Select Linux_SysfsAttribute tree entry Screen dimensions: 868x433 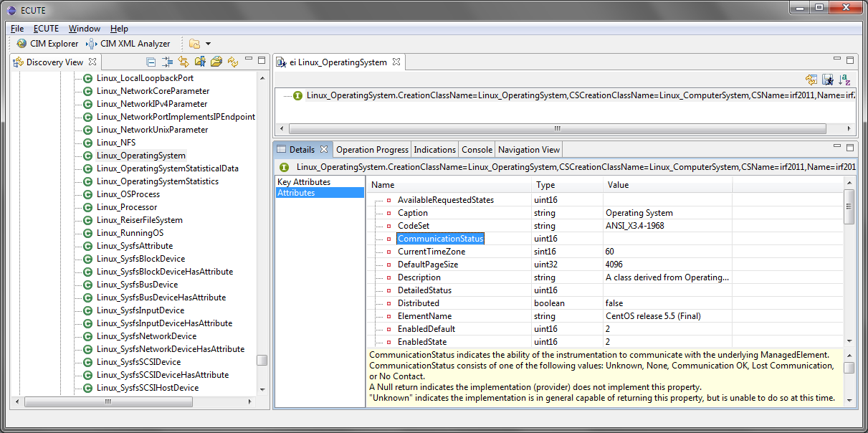tap(135, 246)
